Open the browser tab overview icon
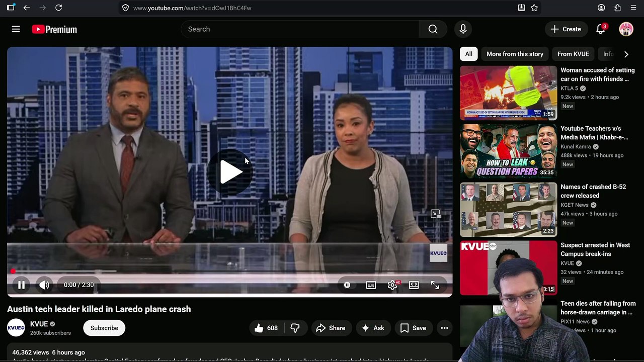Screen dimensions: 644x362 tap(11, 8)
